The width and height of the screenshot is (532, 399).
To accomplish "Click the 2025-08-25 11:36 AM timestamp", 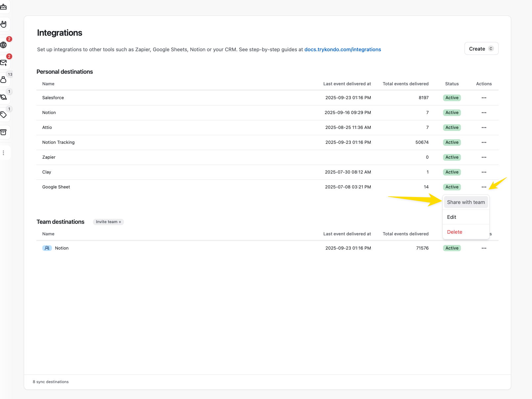I will [x=348, y=128].
